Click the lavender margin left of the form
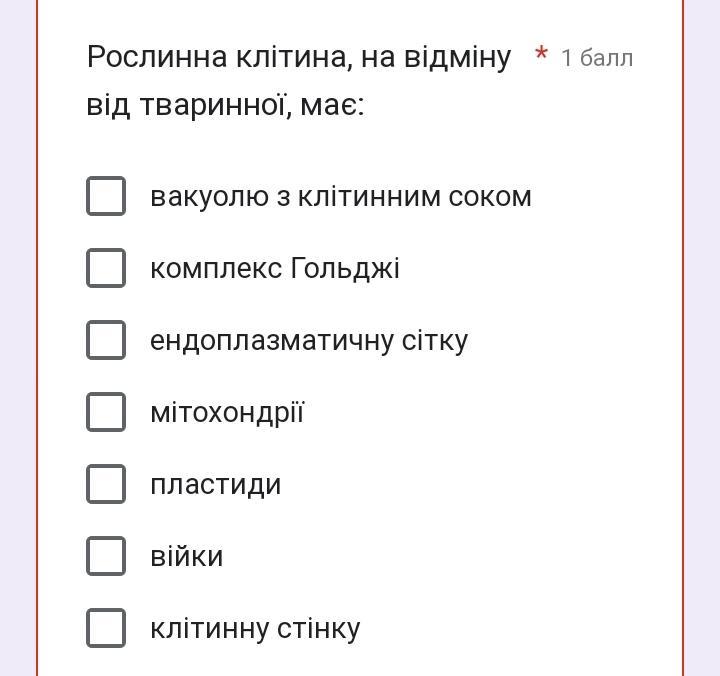Screen dimensions: 720x676 [17, 338]
